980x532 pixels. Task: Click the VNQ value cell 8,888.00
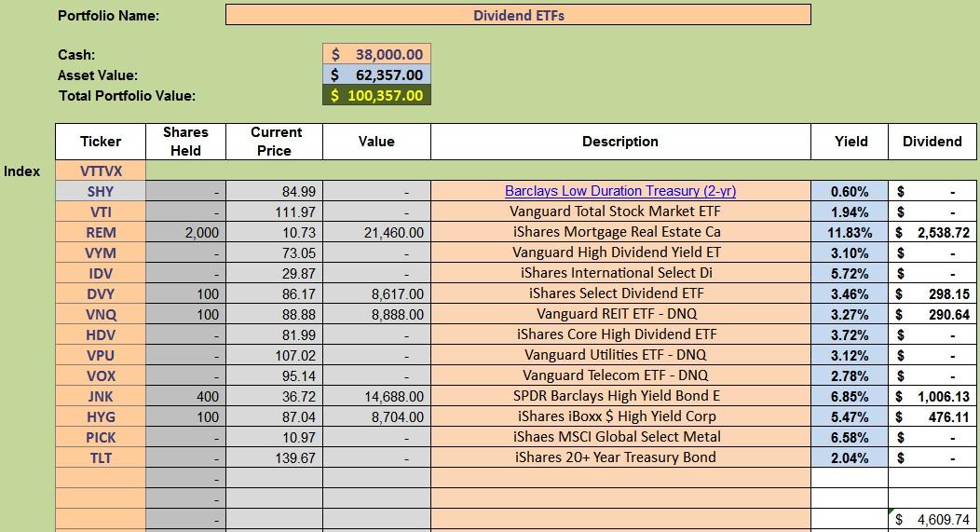[x=376, y=315]
